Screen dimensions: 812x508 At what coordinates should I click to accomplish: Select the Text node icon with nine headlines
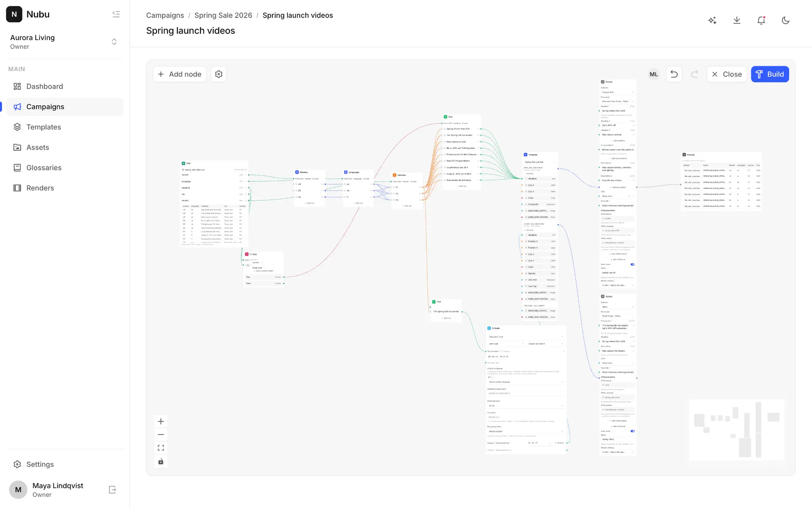coord(445,117)
